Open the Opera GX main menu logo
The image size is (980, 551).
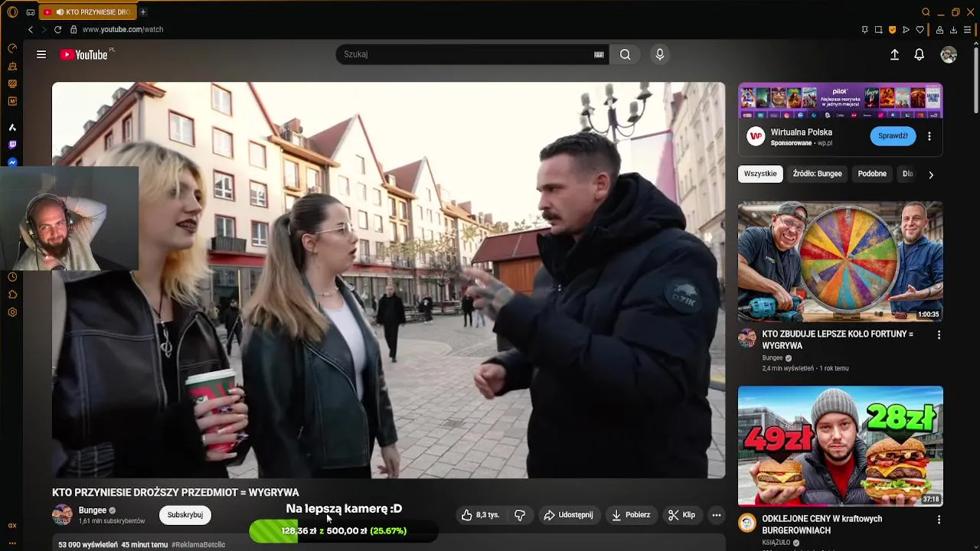point(12,12)
